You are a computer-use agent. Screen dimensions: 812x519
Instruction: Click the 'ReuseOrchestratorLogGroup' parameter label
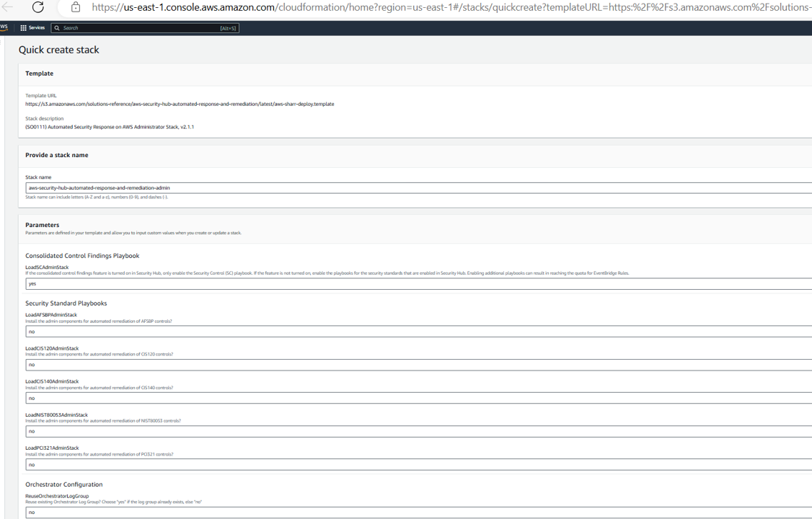pyautogui.click(x=57, y=496)
